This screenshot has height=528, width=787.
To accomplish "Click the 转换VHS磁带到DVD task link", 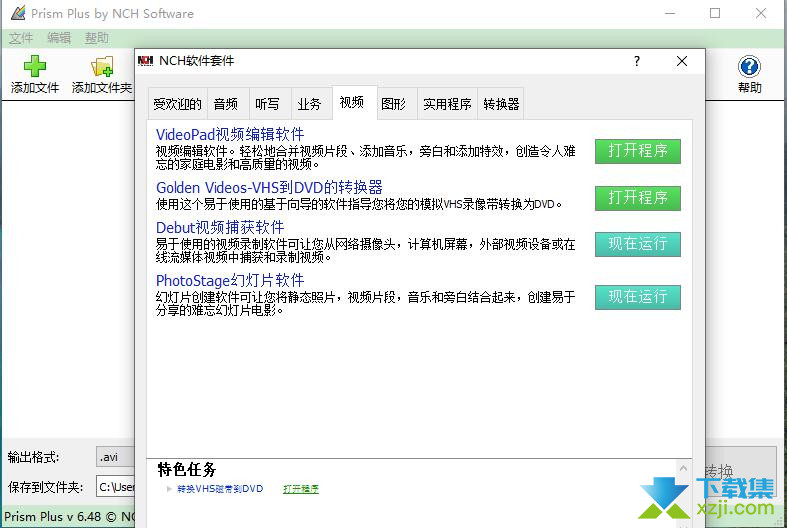I will (x=220, y=489).
